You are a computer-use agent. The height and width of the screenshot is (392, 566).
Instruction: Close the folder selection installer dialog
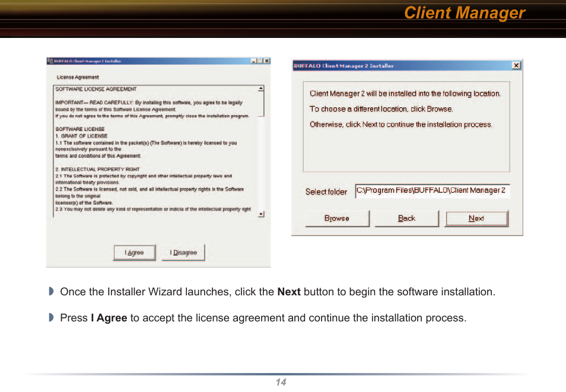coord(516,65)
